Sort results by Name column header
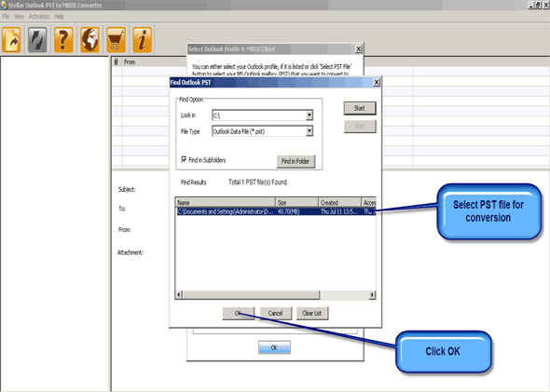Screen dimensions: 550x392 226,202
